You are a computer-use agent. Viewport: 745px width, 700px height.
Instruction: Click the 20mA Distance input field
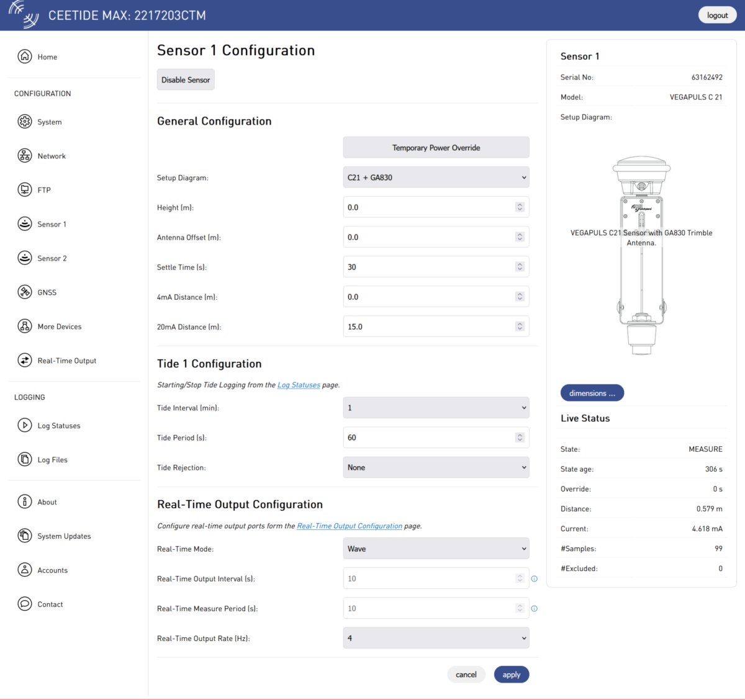pos(428,327)
